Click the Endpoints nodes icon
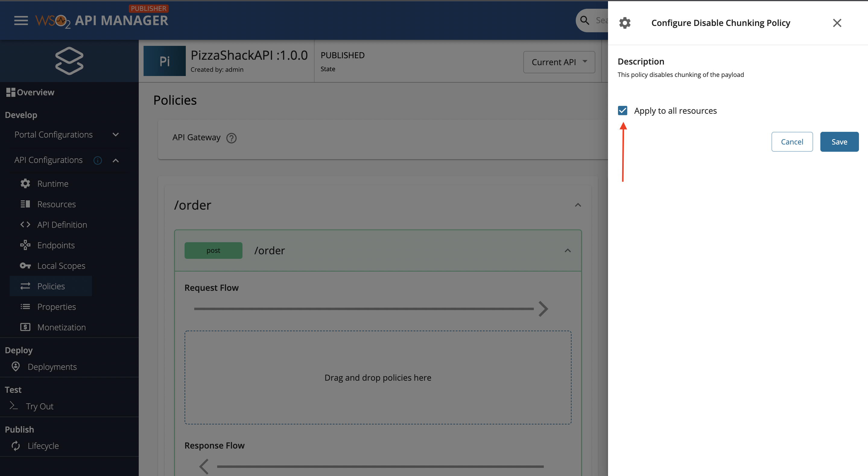The image size is (868, 476). coord(25,245)
